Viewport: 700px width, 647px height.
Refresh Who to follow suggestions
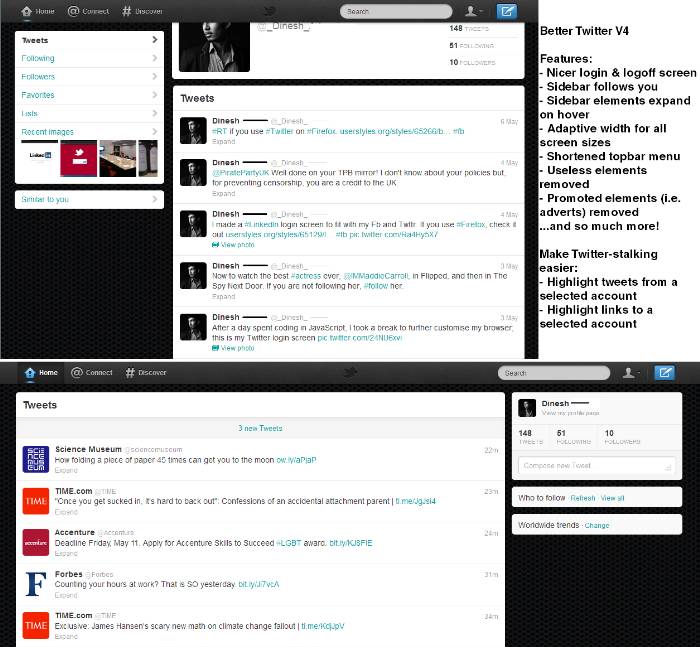[x=583, y=498]
